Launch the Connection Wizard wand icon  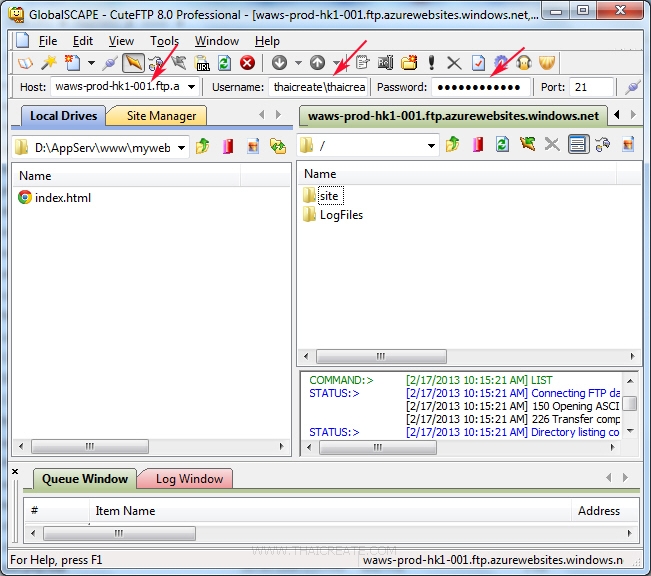(49, 63)
